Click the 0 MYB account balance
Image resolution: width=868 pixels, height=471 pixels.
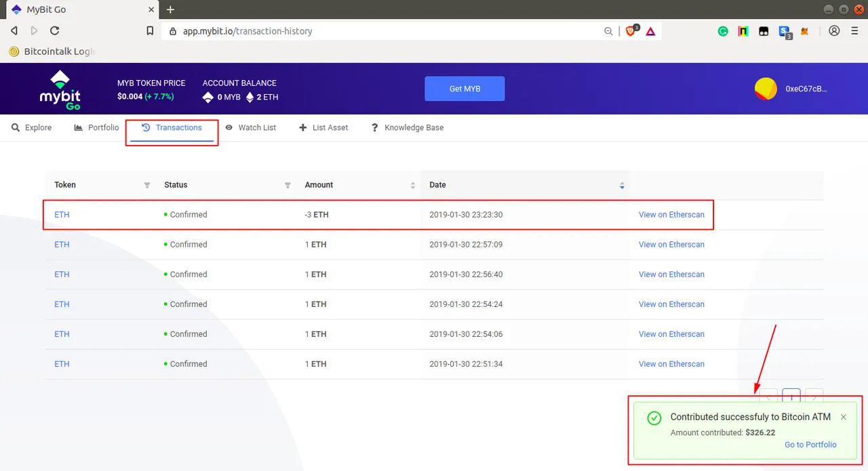click(222, 97)
